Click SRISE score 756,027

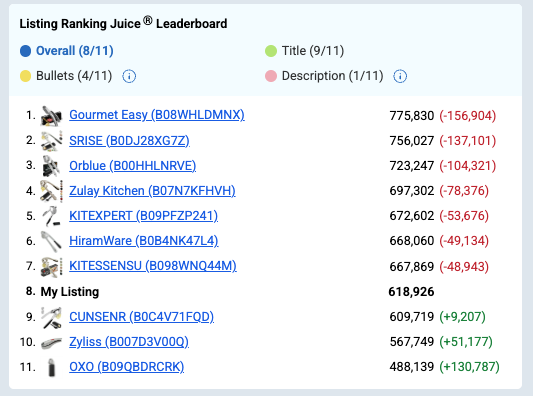point(412,141)
